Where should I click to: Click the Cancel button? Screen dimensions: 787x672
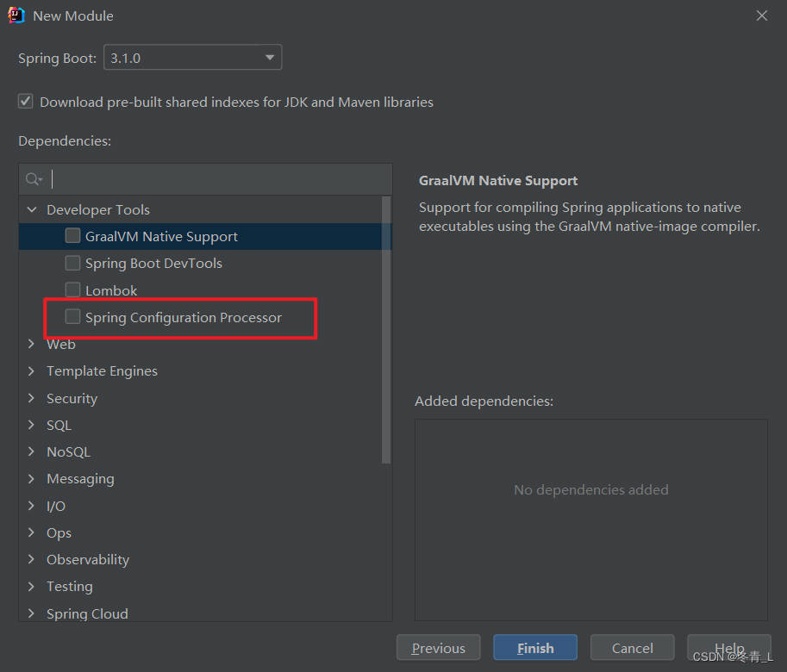pos(632,647)
